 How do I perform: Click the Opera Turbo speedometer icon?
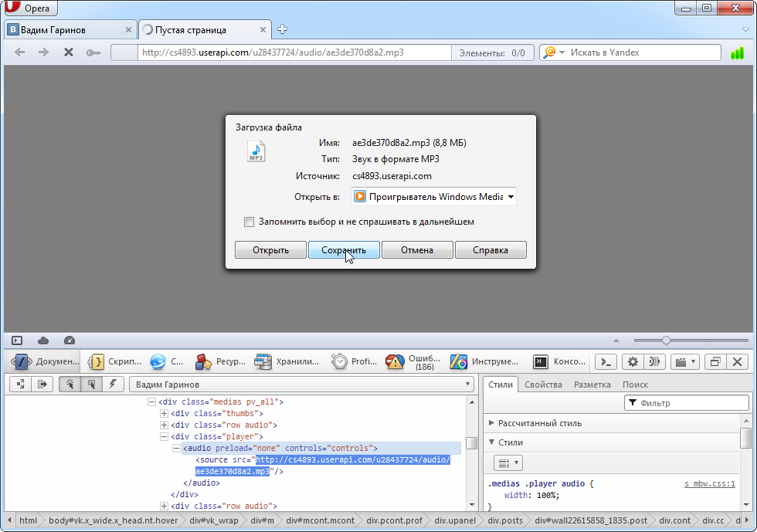coord(70,341)
